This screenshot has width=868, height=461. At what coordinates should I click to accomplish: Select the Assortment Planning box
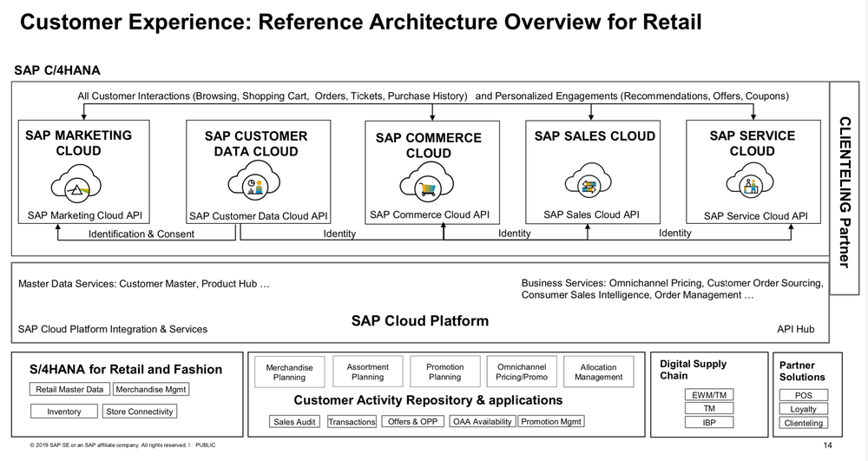[x=367, y=372]
